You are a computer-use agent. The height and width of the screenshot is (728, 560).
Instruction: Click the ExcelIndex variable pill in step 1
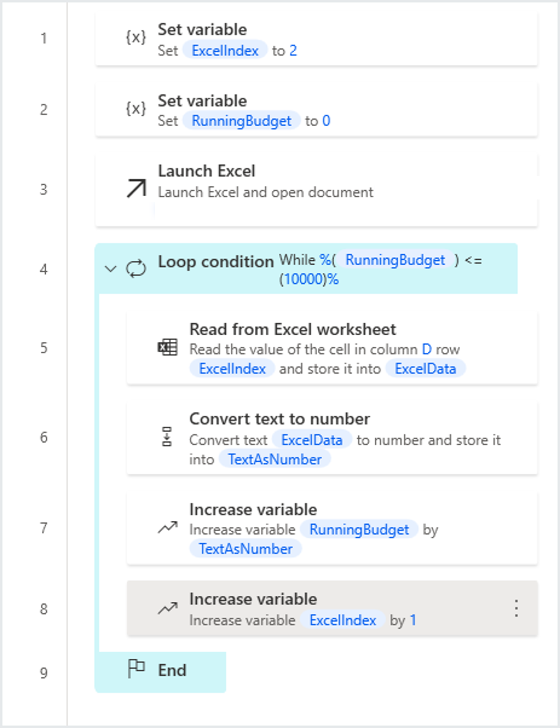(x=225, y=51)
